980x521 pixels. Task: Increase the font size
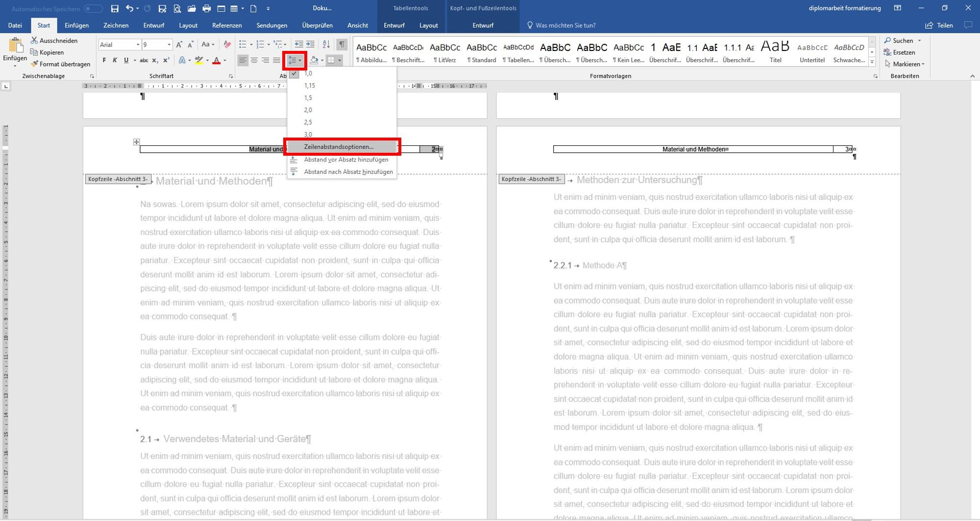click(x=179, y=45)
